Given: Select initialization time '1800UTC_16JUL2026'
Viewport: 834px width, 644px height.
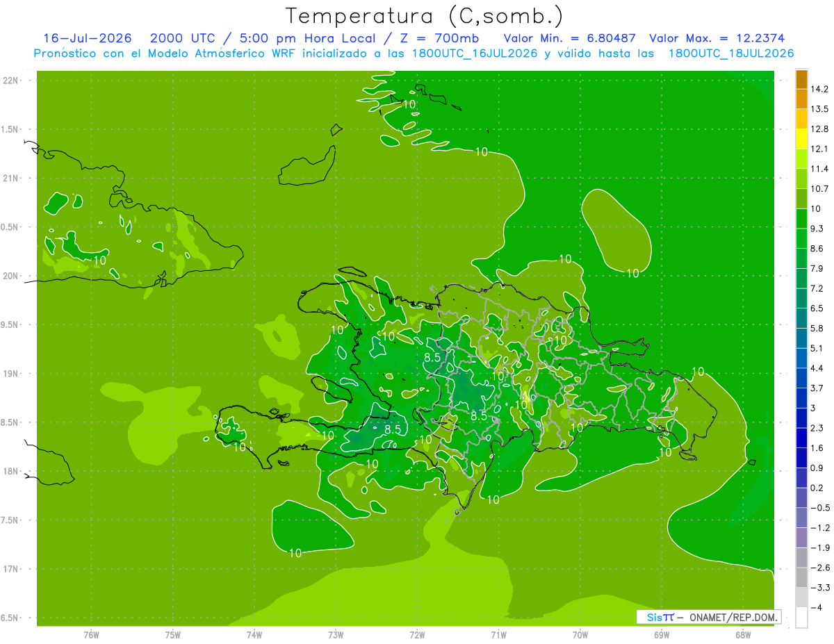Looking at the screenshot, I should [474, 53].
